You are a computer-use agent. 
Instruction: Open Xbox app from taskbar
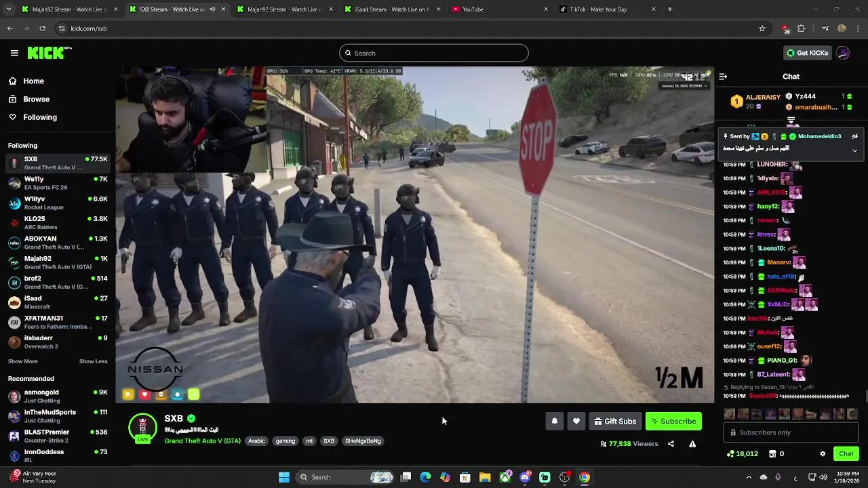[505, 477]
